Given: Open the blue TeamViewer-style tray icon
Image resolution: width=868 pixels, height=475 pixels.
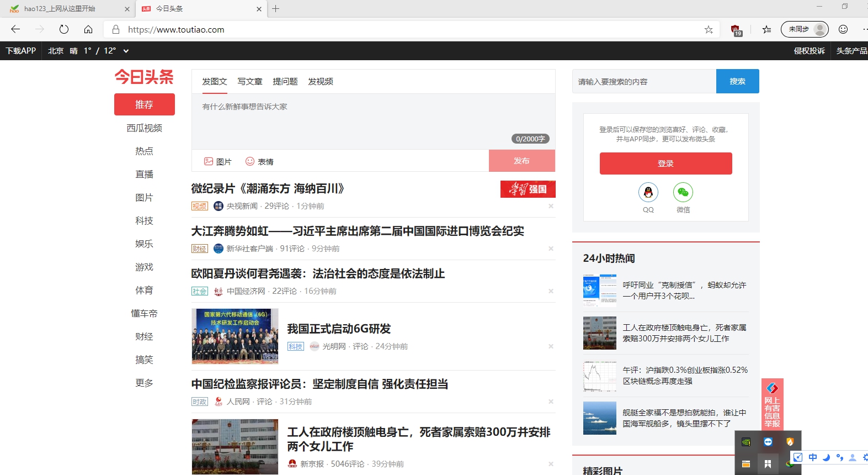Looking at the screenshot, I should tap(768, 442).
